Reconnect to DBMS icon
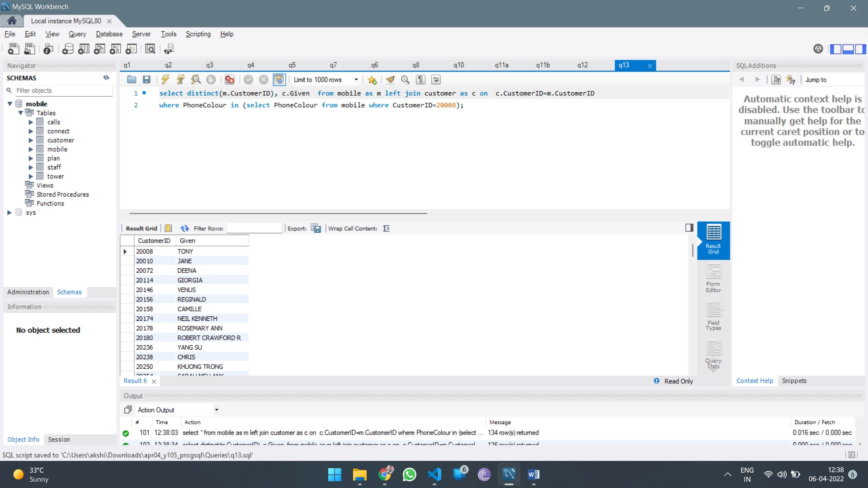This screenshot has width=868, height=488. point(169,49)
